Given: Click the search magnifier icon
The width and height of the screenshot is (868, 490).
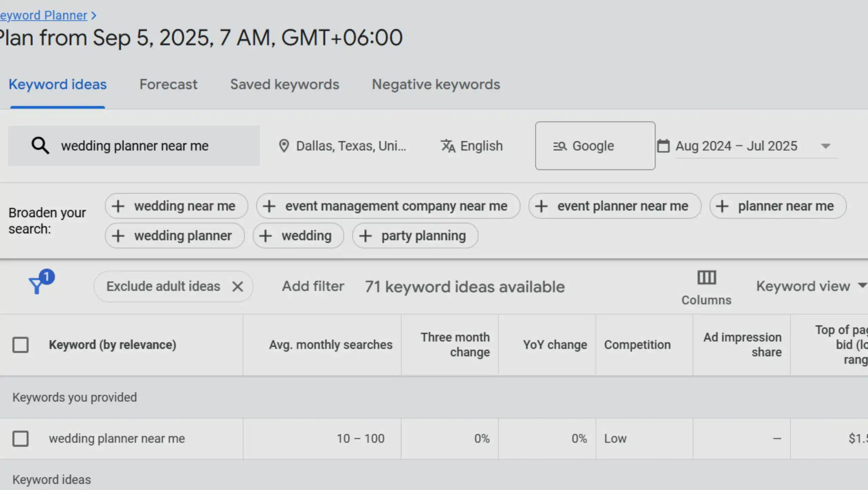Looking at the screenshot, I should point(40,145).
